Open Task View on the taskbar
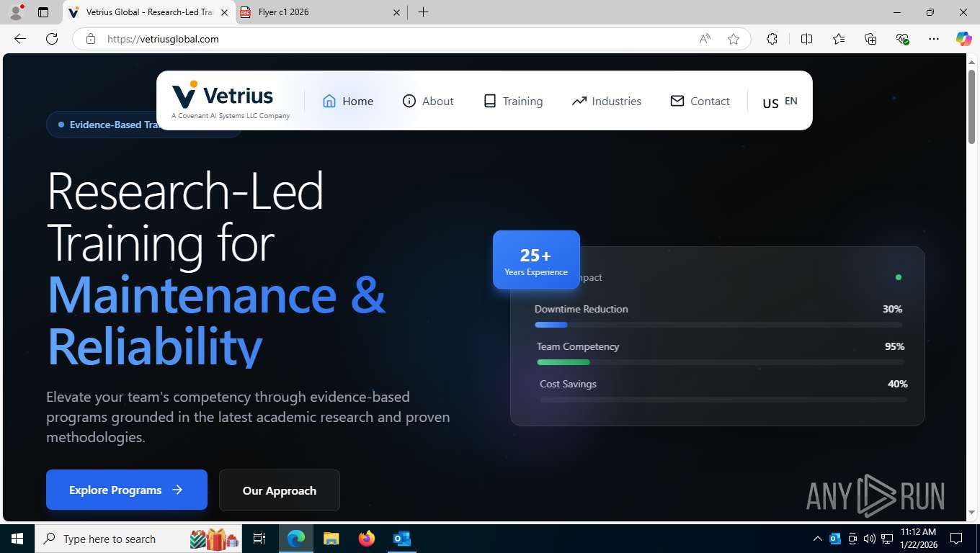Image resolution: width=980 pixels, height=553 pixels. 260,539
